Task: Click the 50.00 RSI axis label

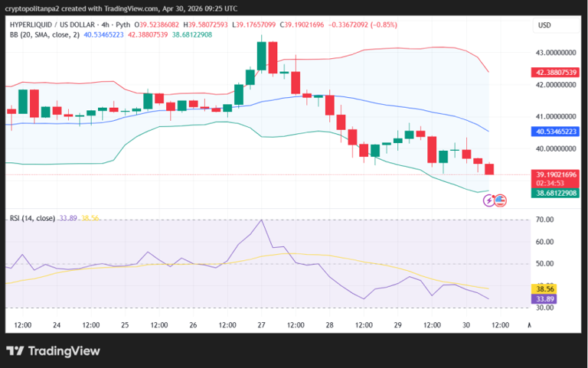Action: point(545,264)
